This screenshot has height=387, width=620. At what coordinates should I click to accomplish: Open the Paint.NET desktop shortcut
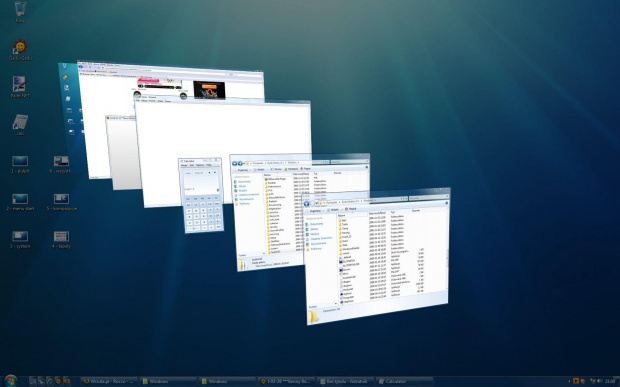pyautogui.click(x=20, y=87)
